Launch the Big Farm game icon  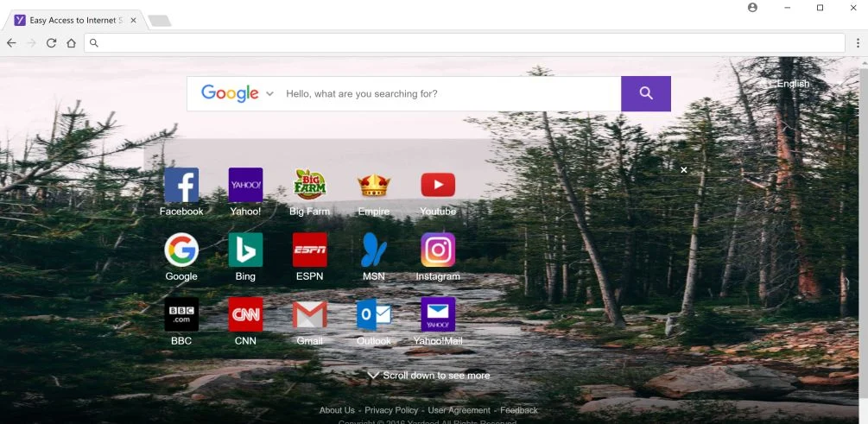(309, 185)
